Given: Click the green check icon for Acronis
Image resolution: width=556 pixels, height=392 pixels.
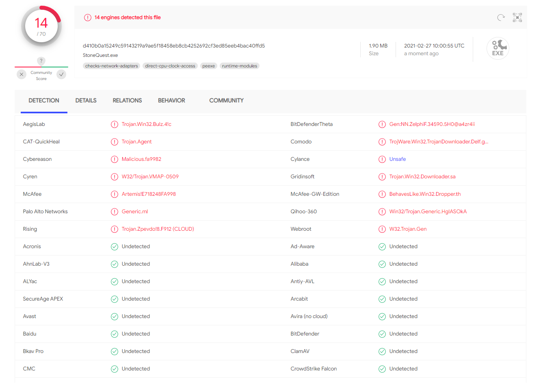Looking at the screenshot, I should point(115,247).
